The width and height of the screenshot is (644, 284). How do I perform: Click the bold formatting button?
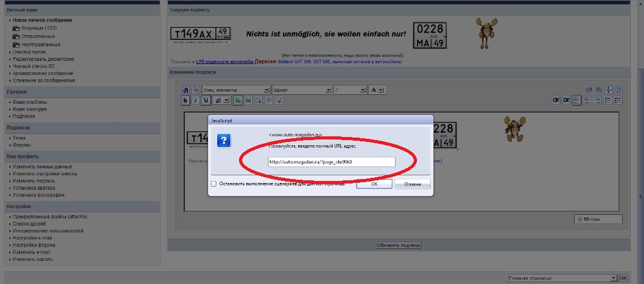186,100
